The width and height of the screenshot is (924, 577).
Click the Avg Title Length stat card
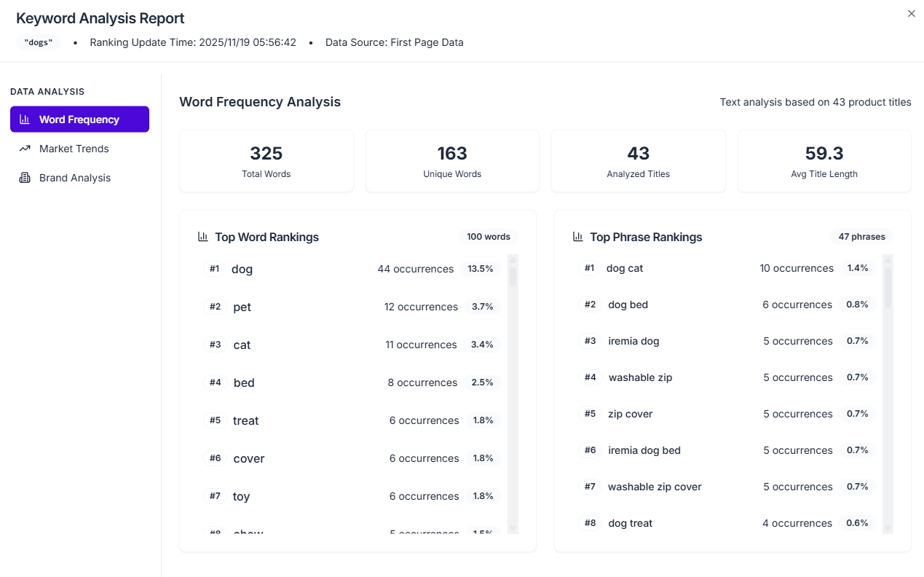tap(824, 161)
